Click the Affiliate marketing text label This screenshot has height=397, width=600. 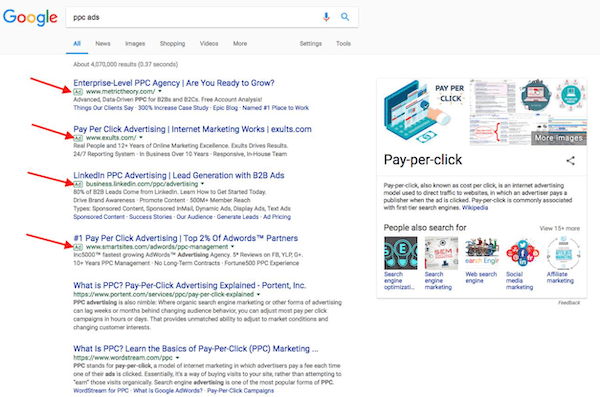tap(560, 278)
